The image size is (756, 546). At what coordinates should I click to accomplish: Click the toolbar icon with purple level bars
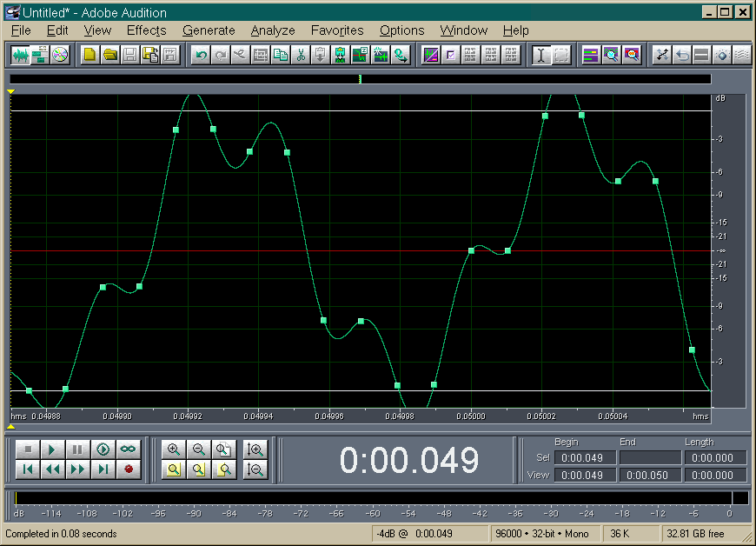(x=591, y=55)
